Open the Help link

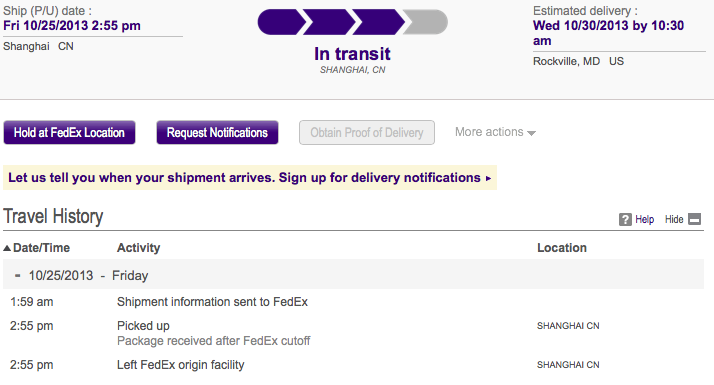pyautogui.click(x=644, y=220)
